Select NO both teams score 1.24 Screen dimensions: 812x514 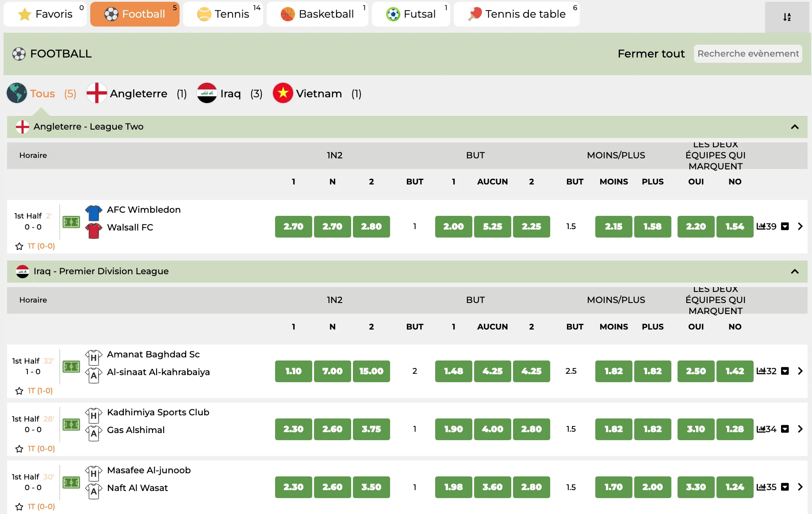735,487
